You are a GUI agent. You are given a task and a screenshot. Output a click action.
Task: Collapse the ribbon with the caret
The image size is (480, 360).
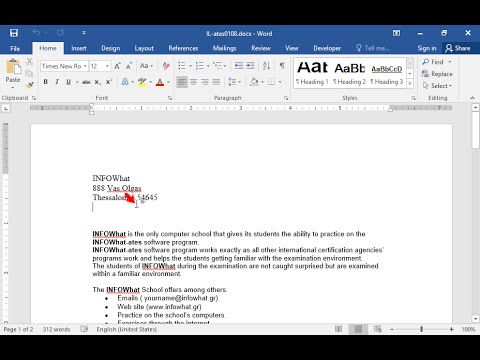click(472, 98)
